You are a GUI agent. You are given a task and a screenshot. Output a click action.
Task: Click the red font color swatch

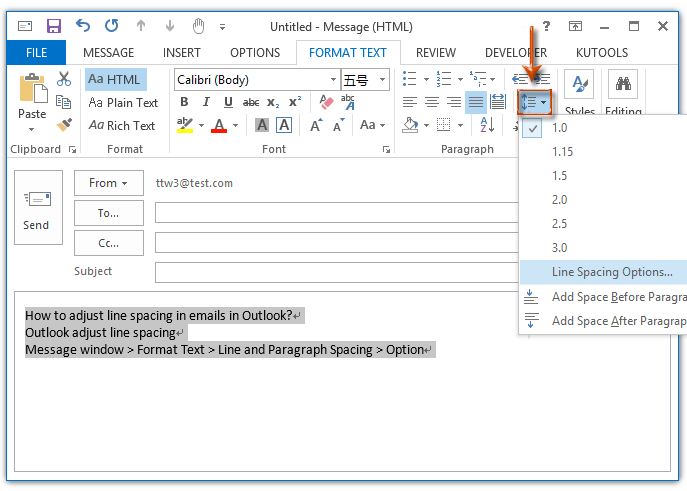217,125
